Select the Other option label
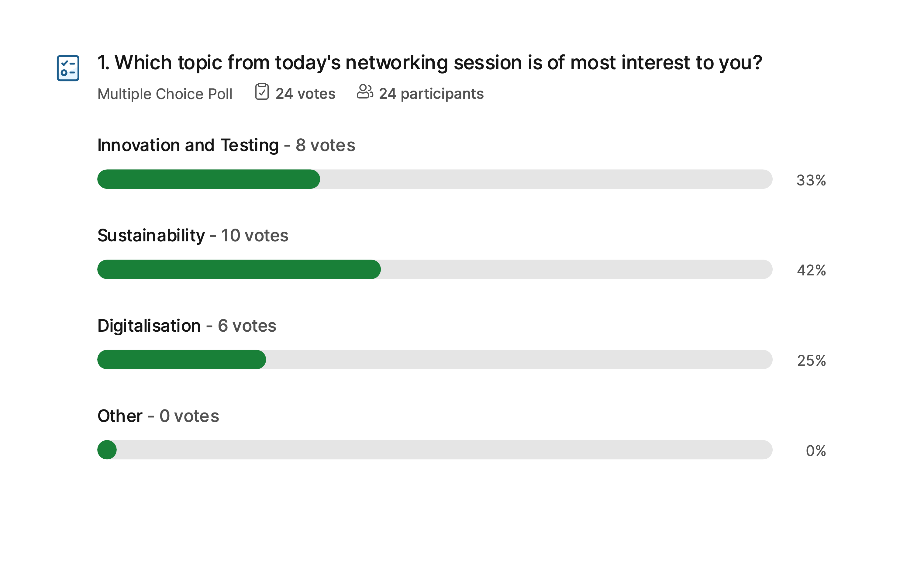 pos(120,416)
